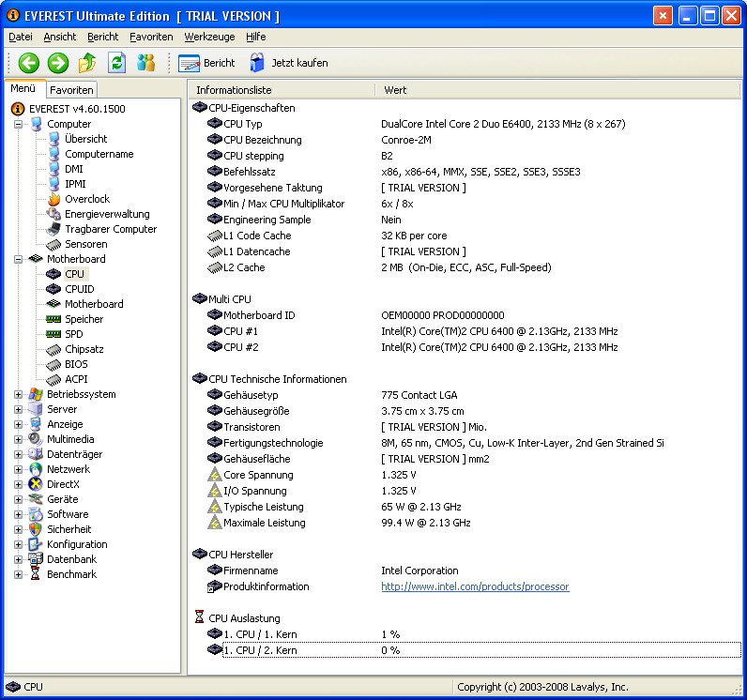The width and height of the screenshot is (747, 700).
Task: Click the Jetzt kaufen toolbar button
Action: [289, 63]
